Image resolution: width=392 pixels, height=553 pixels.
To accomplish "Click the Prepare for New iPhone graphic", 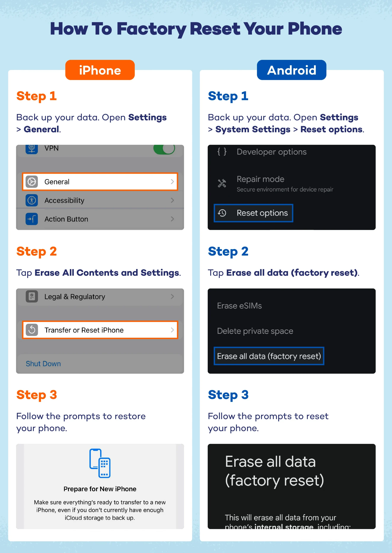I will click(100, 463).
